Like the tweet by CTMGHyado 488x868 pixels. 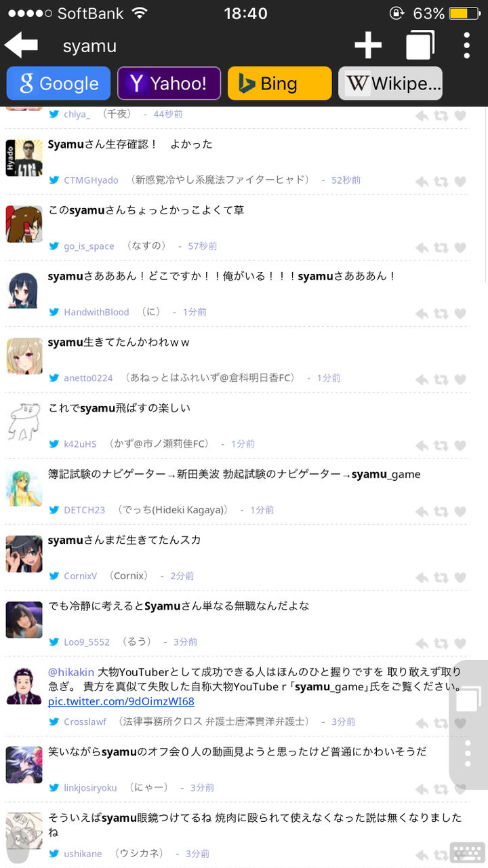[460, 182]
